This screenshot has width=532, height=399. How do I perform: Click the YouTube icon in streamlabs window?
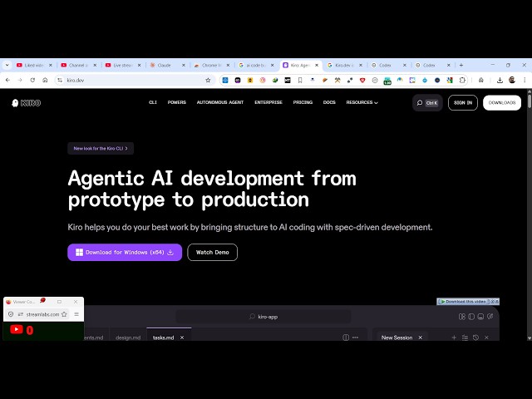[x=17, y=329]
